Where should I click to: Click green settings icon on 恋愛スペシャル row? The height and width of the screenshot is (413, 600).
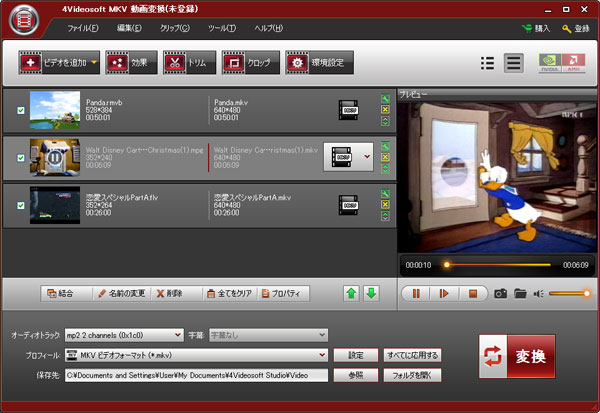(385, 194)
